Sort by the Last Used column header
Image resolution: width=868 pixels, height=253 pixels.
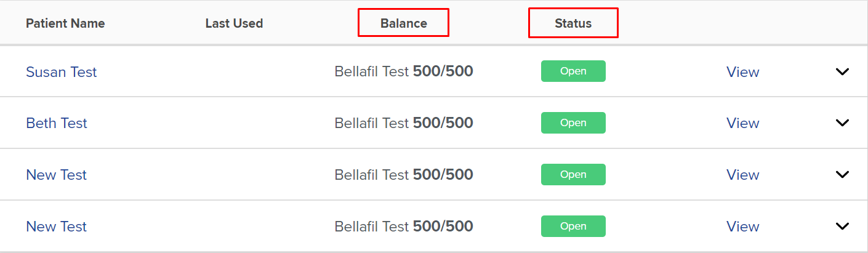pos(234,23)
